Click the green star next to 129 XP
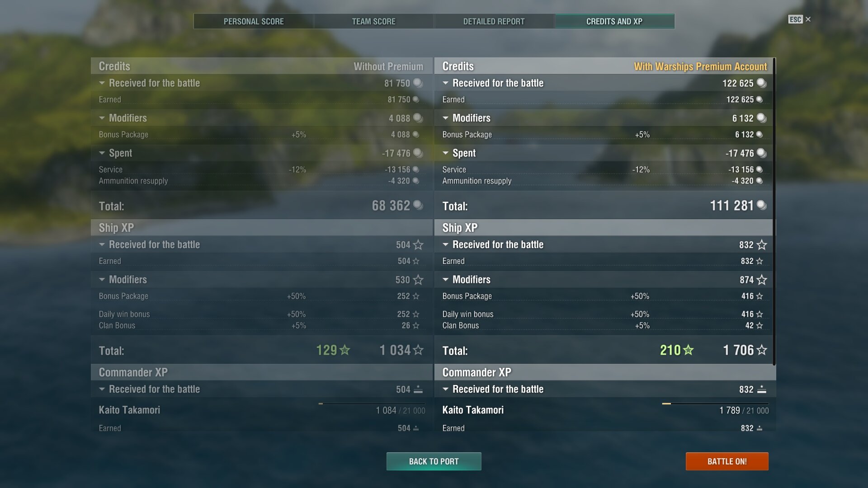The width and height of the screenshot is (868, 488). (344, 350)
